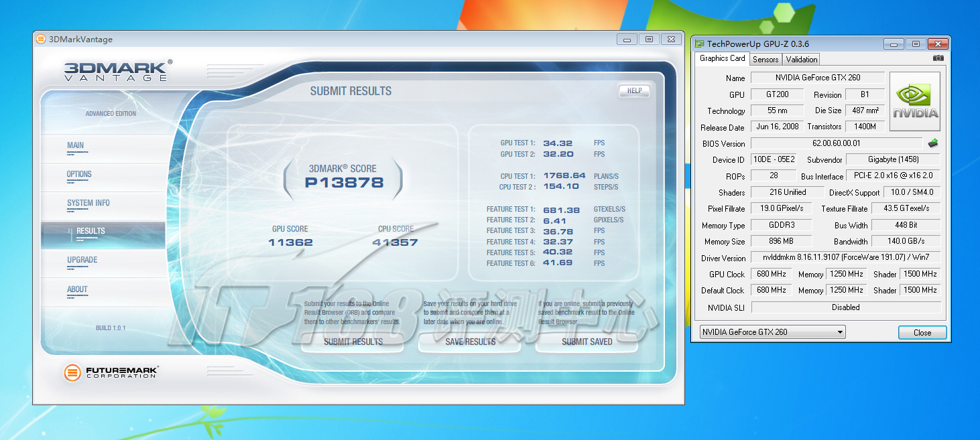The height and width of the screenshot is (440, 980).
Task: Click the Pixel Fillrate 19.0 GPixel/s value
Action: point(781,208)
